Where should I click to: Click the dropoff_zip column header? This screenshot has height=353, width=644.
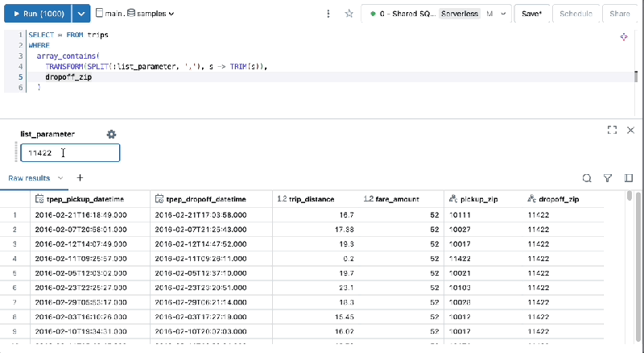tap(563, 199)
